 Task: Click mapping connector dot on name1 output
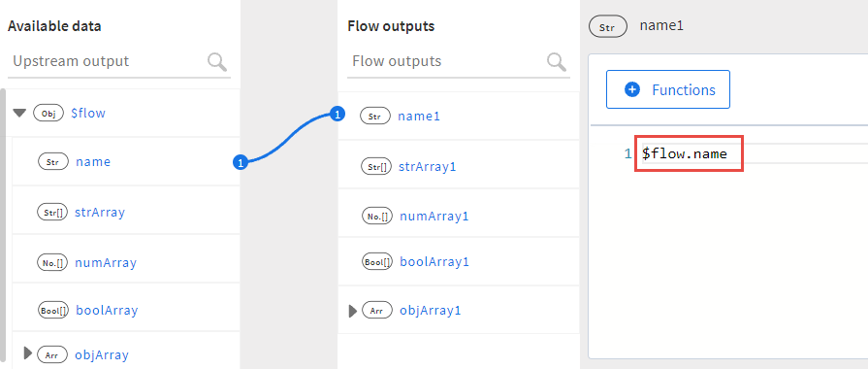[x=338, y=115]
